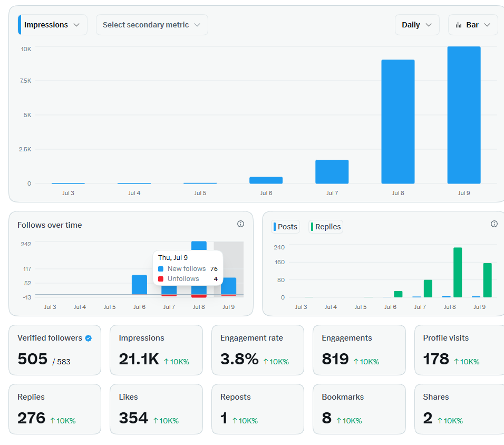The height and width of the screenshot is (445, 504).
Task: Click the 'Follows over time' heading
Action: coord(50,225)
